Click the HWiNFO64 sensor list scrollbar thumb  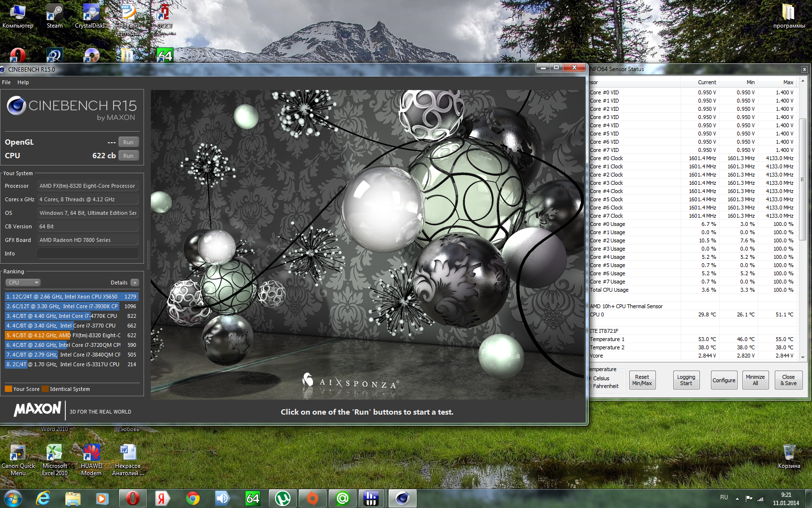point(802,179)
